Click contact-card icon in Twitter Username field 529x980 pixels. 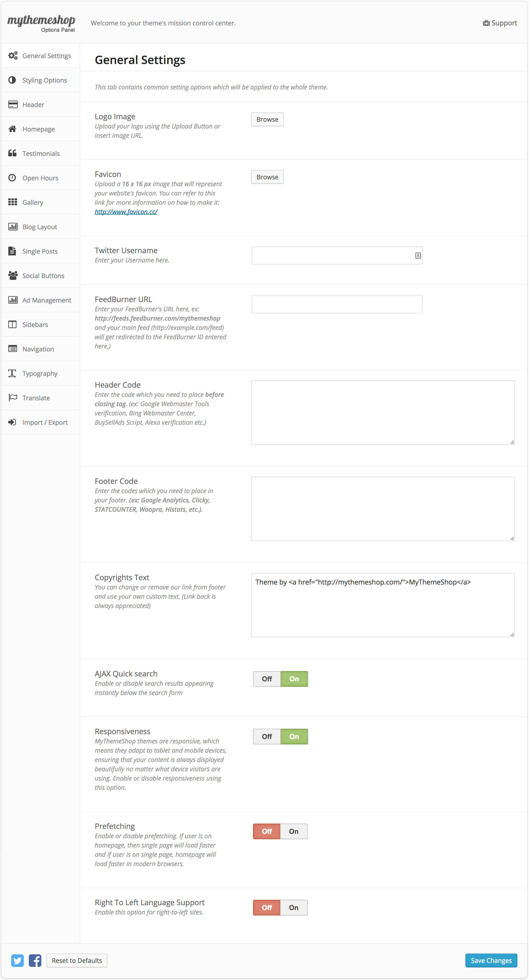418,256
